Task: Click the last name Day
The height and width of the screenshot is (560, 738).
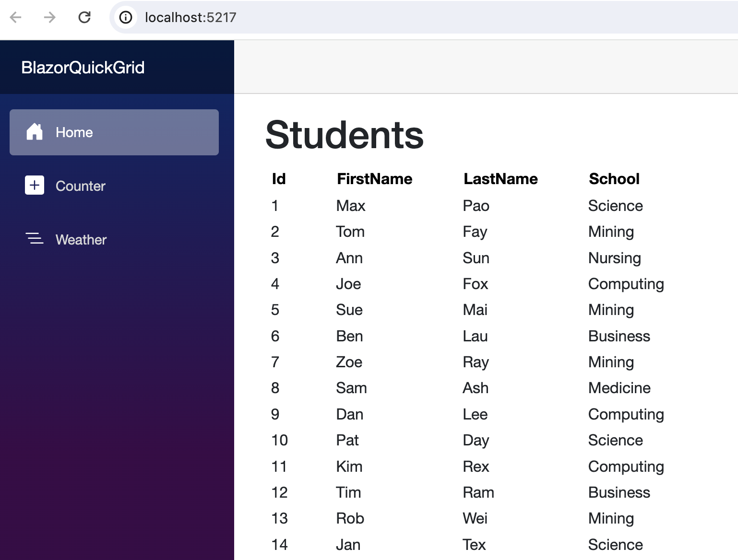Action: (x=476, y=441)
